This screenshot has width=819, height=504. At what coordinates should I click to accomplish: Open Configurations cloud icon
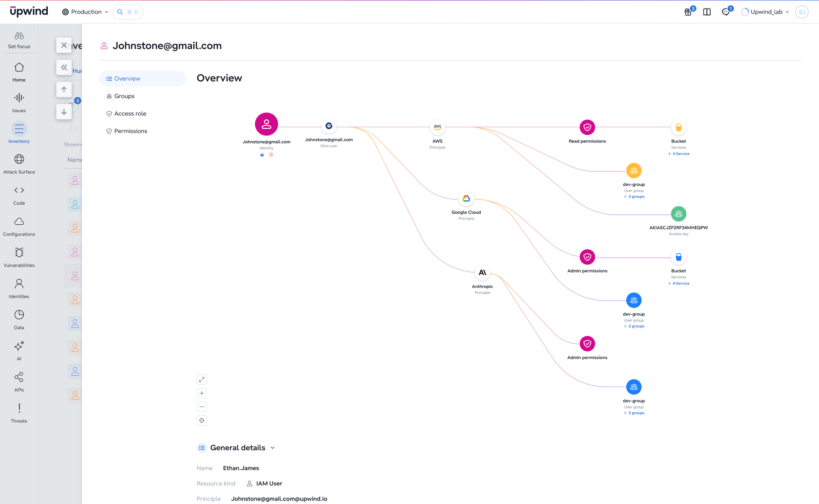[x=19, y=221]
